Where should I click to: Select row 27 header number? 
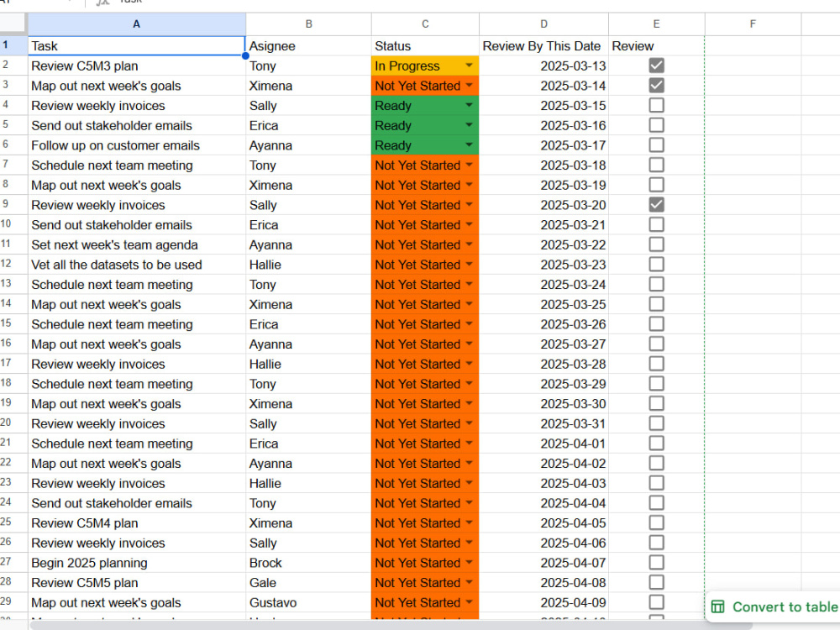13,562
